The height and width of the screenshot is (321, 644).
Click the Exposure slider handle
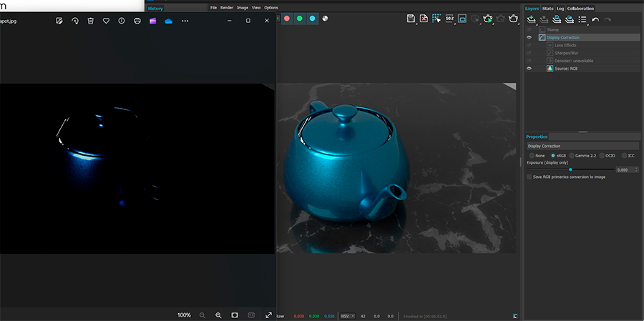570,169
